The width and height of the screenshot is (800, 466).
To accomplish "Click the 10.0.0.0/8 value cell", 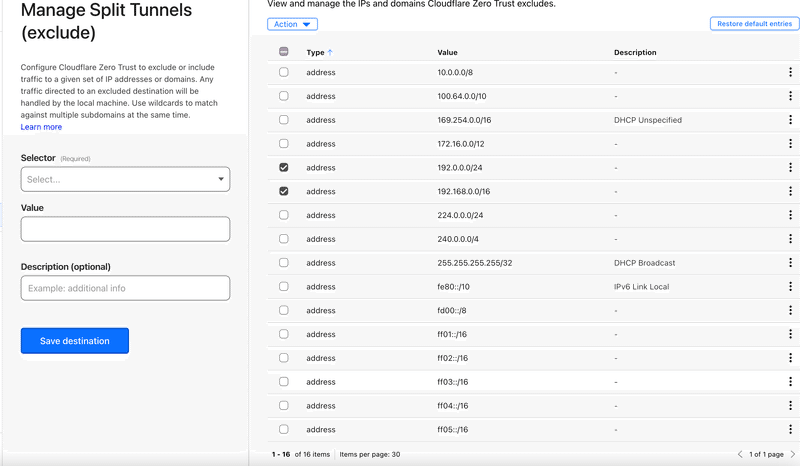I will [x=455, y=72].
